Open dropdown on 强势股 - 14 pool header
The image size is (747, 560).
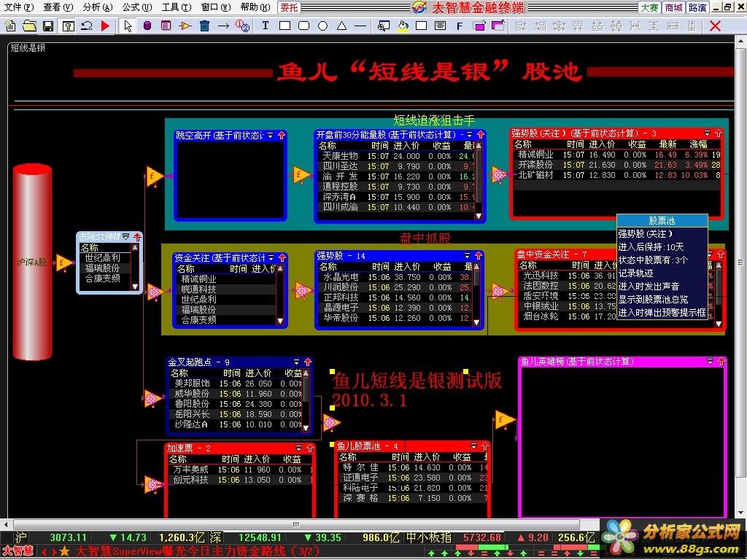(467, 256)
